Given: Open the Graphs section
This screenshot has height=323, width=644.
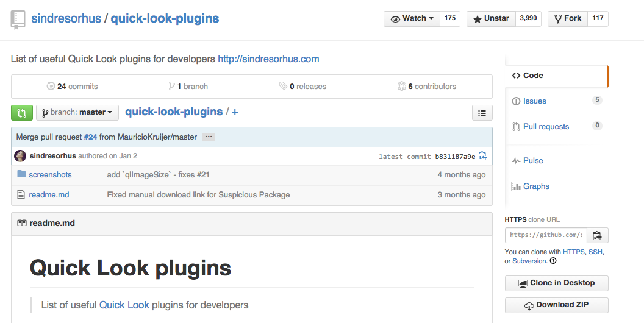Looking at the screenshot, I should pos(535,186).
